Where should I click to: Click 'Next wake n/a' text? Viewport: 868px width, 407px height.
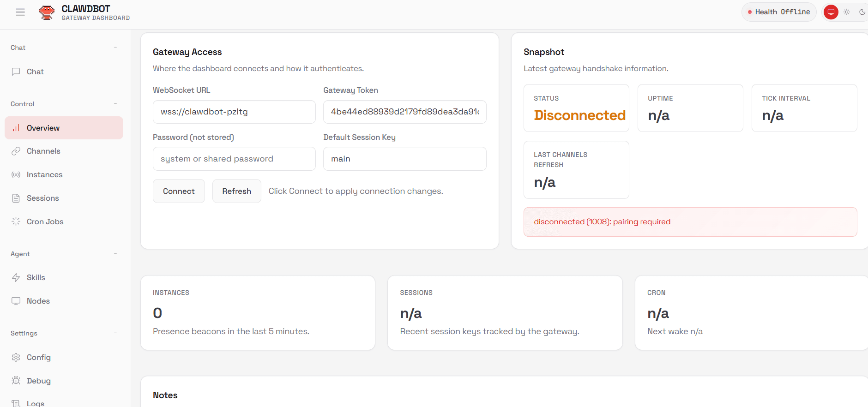click(x=675, y=331)
